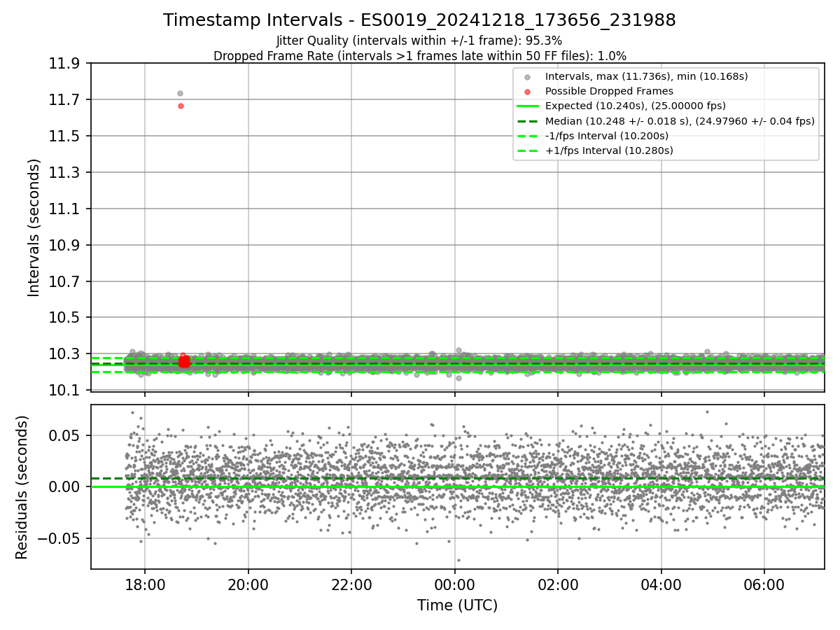
Task: Click the red dropped-frame point near 11.67s
Action: [x=181, y=106]
